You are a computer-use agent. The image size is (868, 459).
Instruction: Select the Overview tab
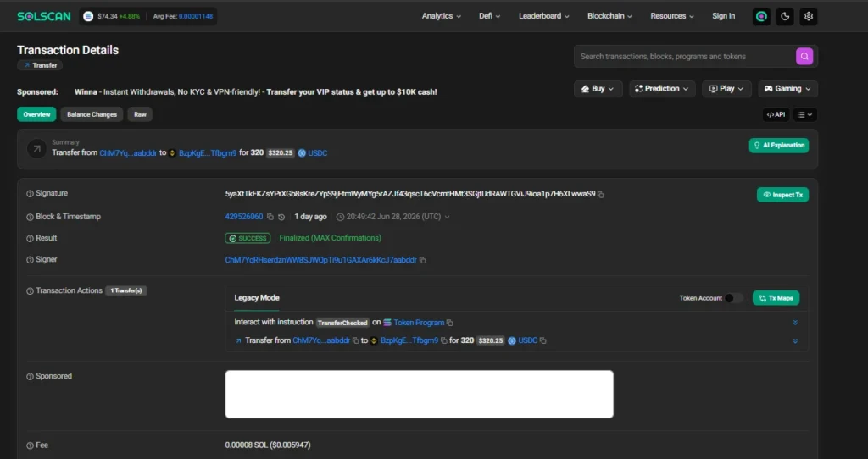(36, 114)
